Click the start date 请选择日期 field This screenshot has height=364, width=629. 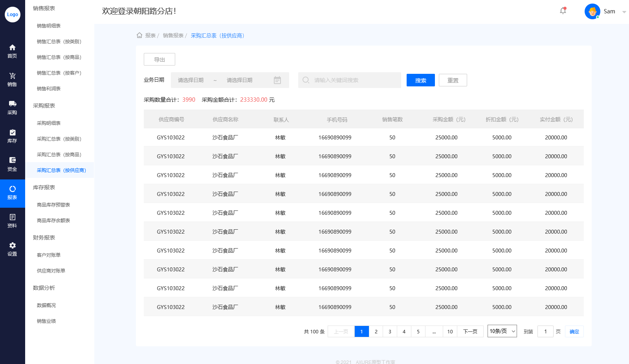point(191,80)
